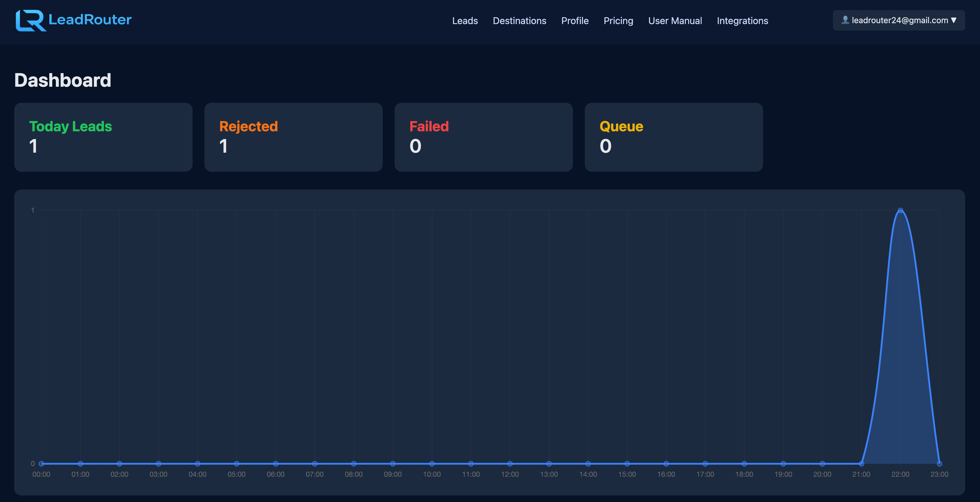View the Pricing page
This screenshot has width=980, height=502.
coord(618,20)
